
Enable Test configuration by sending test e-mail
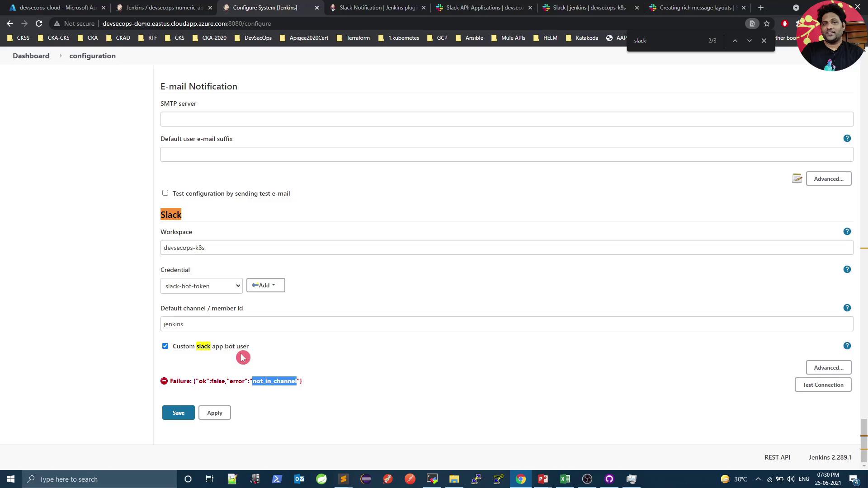165,193
